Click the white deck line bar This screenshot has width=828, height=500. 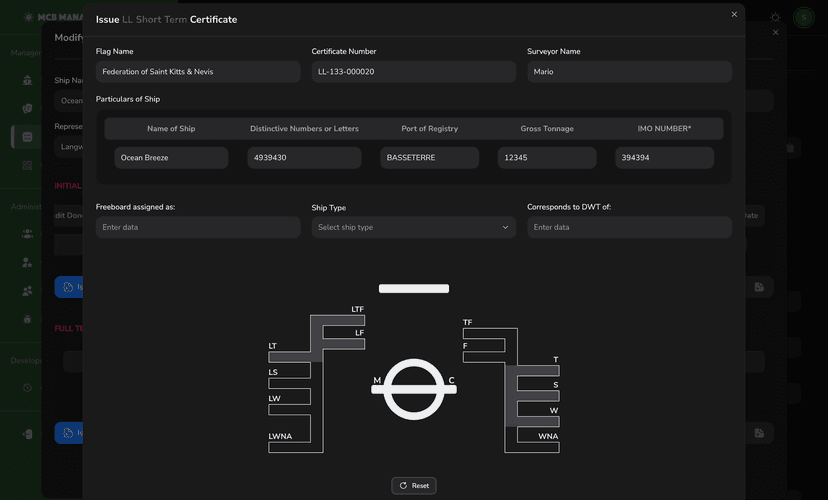tap(414, 288)
